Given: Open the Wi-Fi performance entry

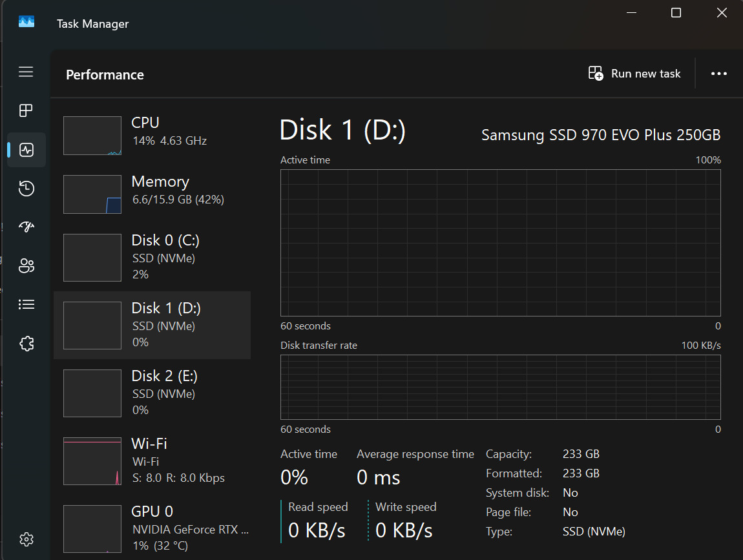Looking at the screenshot, I should point(152,461).
